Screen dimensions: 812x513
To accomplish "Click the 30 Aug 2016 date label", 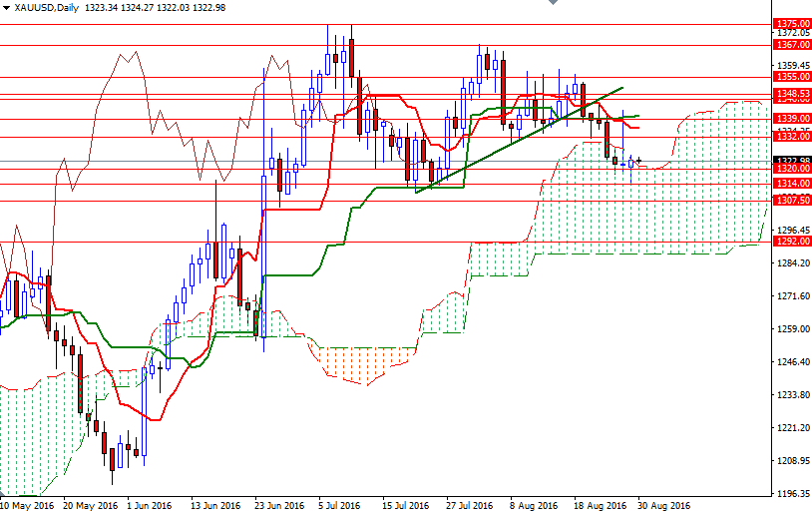I will coord(664,505).
